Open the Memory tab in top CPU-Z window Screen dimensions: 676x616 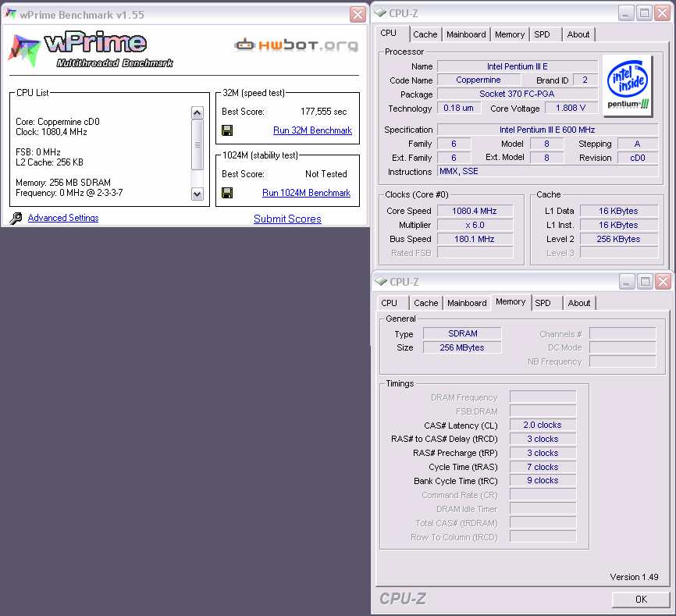510,34
